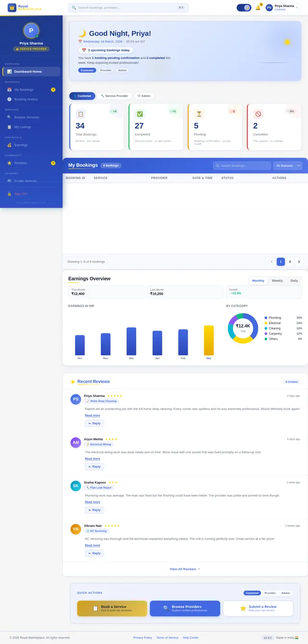Click the Home Deep Cleaning tag
Screen dimensions: 308x644
(101, 401)
